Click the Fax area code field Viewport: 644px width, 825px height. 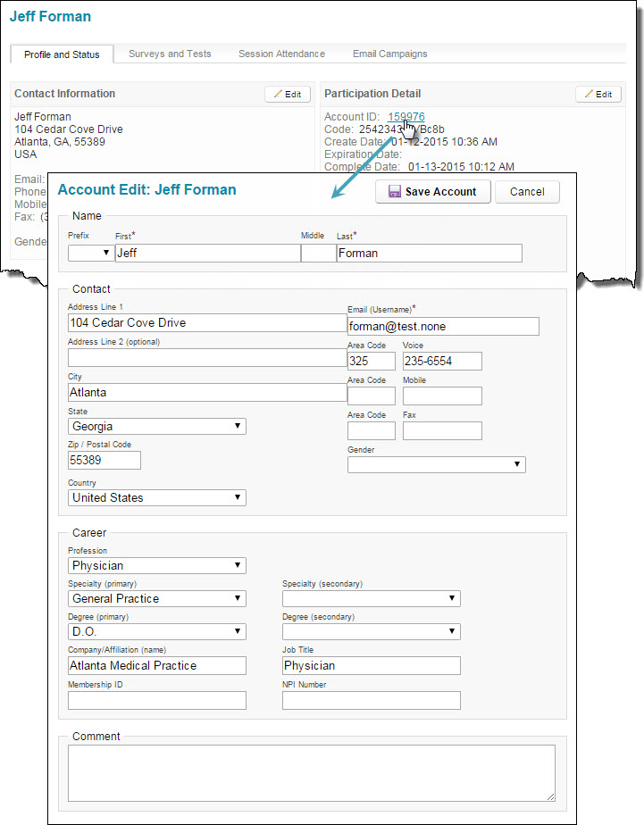(x=372, y=431)
